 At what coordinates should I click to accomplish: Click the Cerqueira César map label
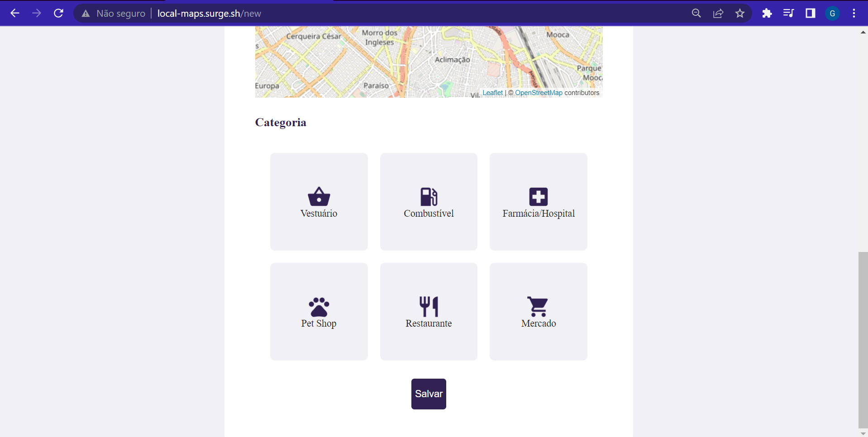tap(314, 36)
